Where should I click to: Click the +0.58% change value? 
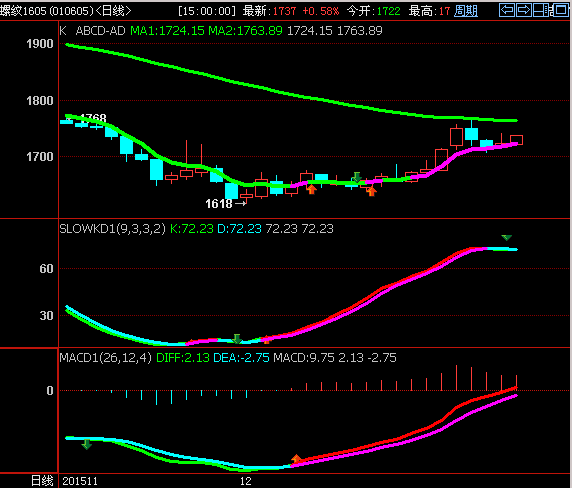click(321, 11)
